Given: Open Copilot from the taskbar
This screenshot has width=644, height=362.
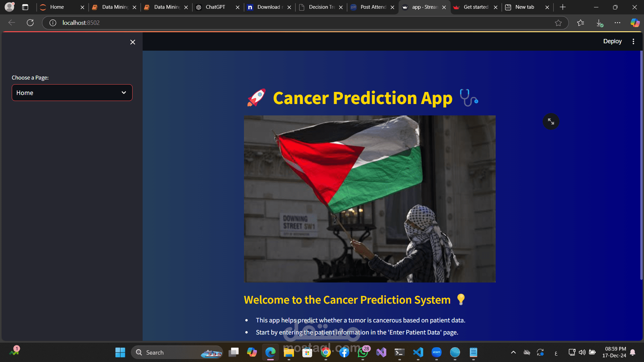Looking at the screenshot, I should point(252,352).
